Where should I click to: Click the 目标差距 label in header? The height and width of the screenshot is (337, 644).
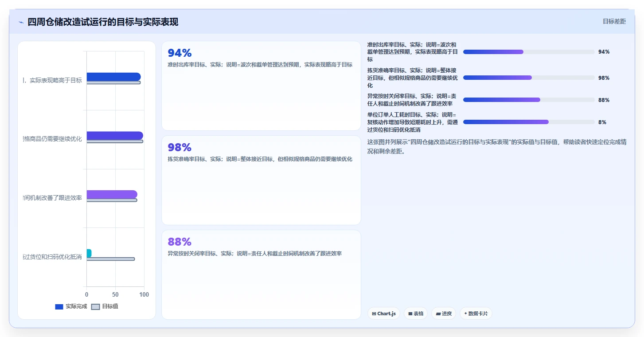614,21
